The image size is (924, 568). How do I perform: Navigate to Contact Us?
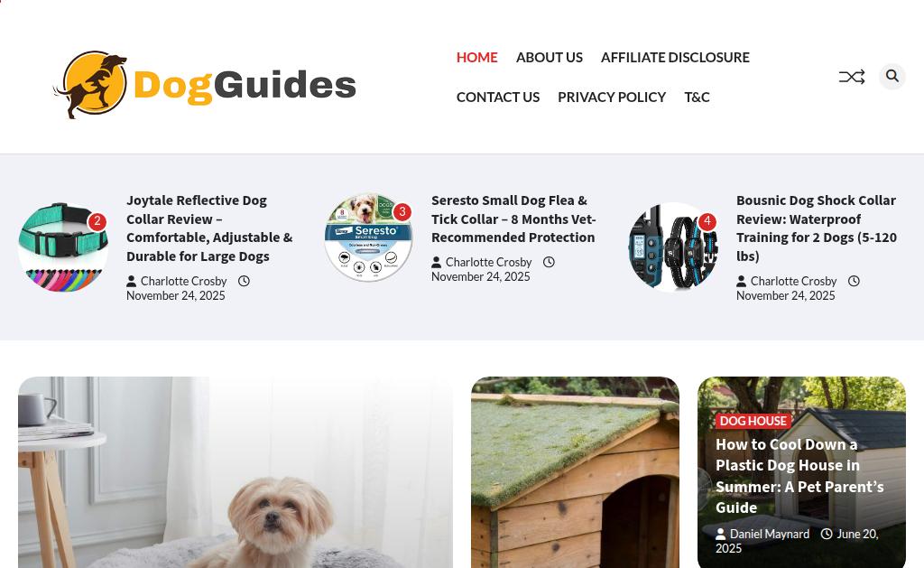coord(498,97)
